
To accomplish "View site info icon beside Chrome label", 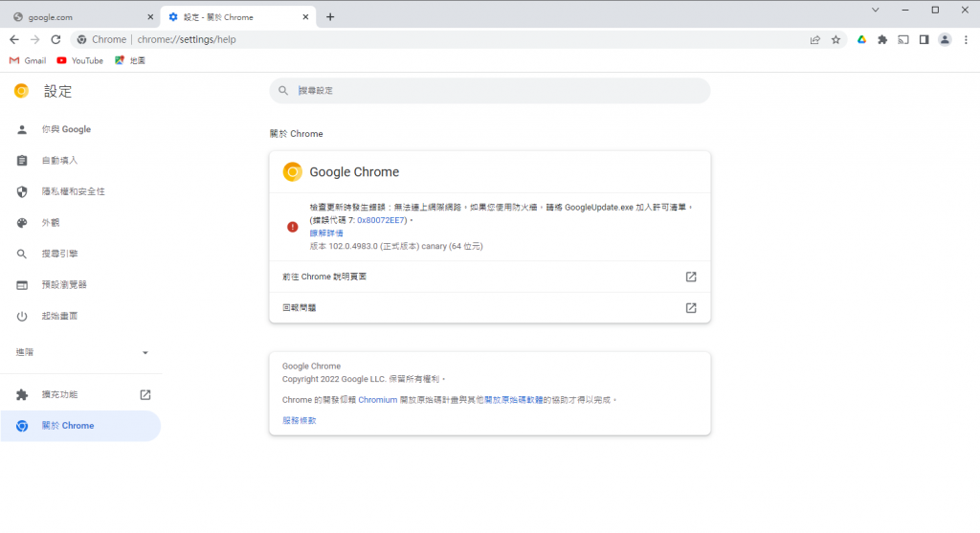I will pyautogui.click(x=81, y=39).
